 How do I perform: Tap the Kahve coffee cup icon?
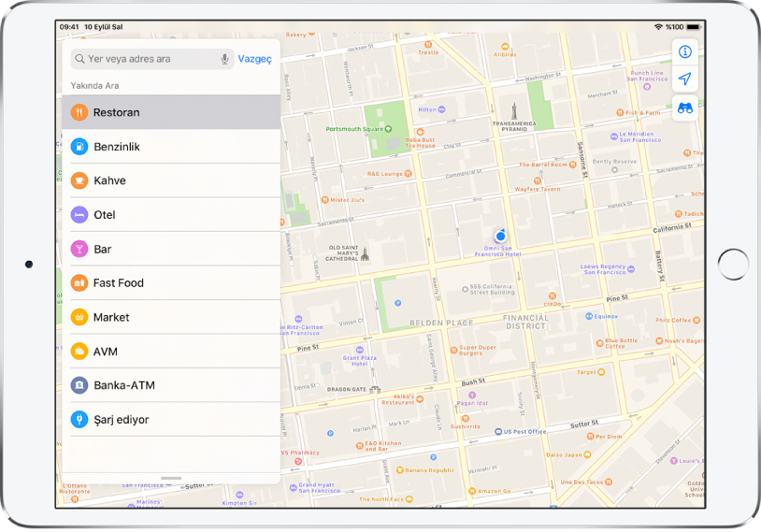click(x=79, y=180)
